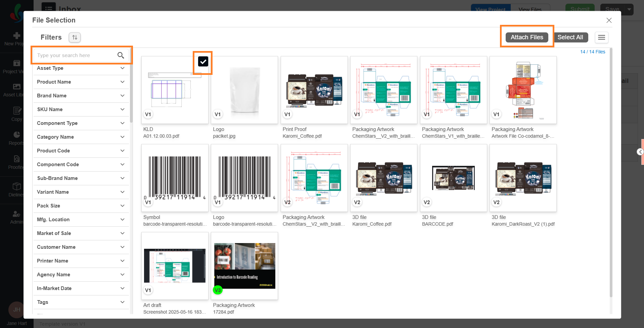The height and width of the screenshot is (328, 644).
Task: Expand the Brand Name filter
Action: tap(81, 96)
